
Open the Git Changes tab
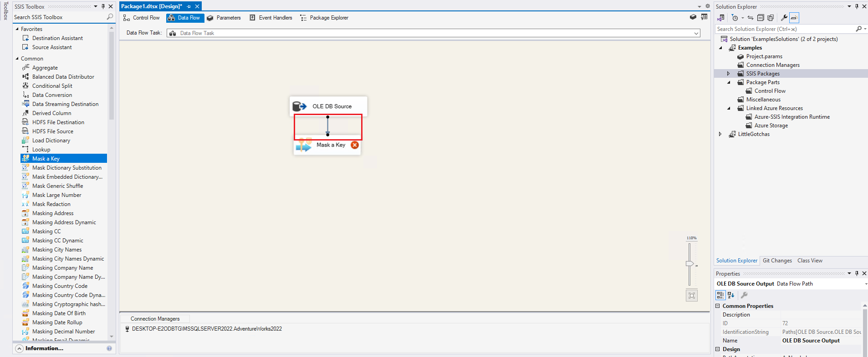coord(777,261)
